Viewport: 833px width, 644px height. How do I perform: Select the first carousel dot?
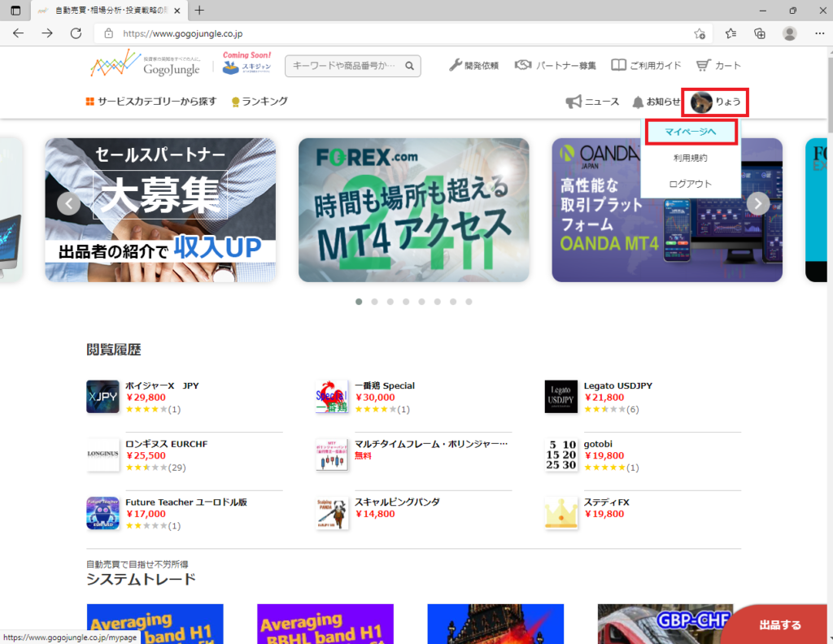tap(359, 302)
